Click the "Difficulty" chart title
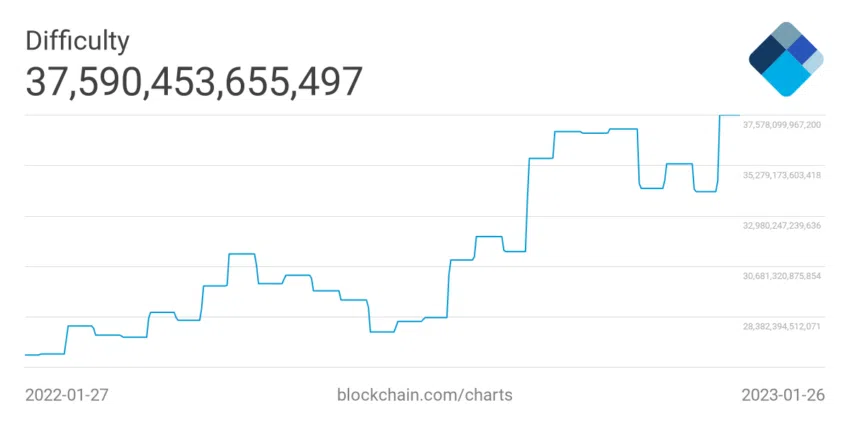The height and width of the screenshot is (425, 850). point(77,41)
